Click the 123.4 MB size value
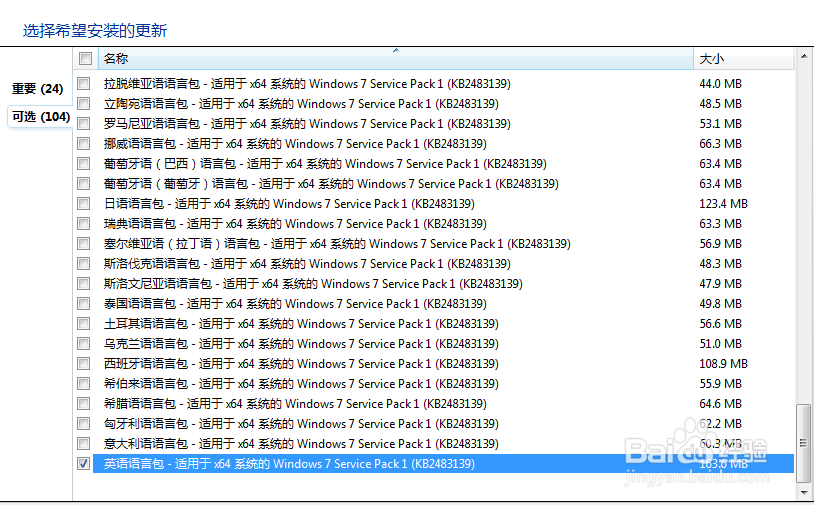 click(x=723, y=203)
